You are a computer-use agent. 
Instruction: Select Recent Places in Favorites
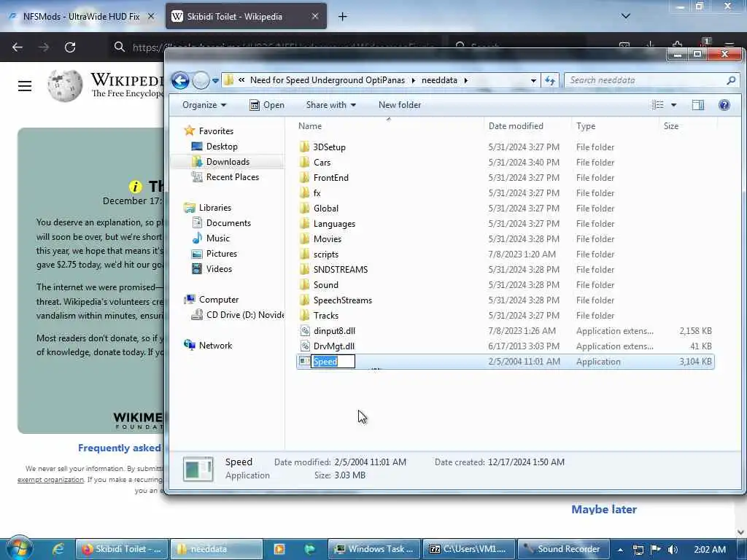pos(233,176)
